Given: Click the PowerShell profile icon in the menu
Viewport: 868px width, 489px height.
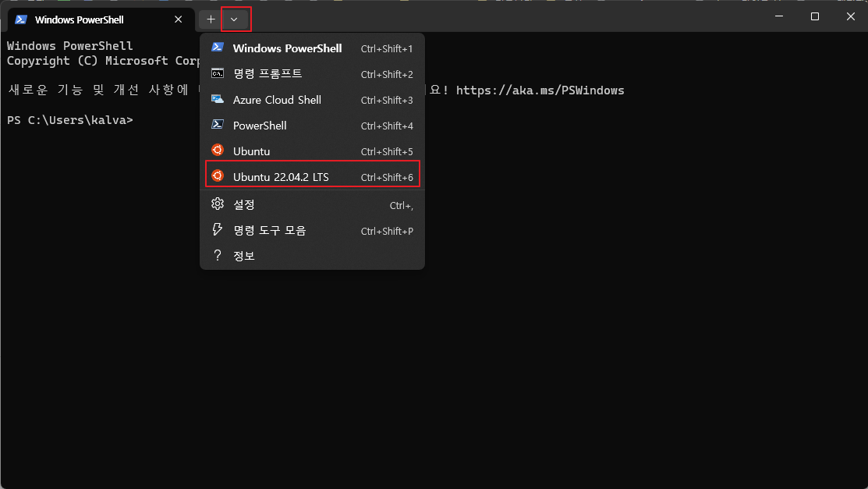Looking at the screenshot, I should (x=218, y=125).
